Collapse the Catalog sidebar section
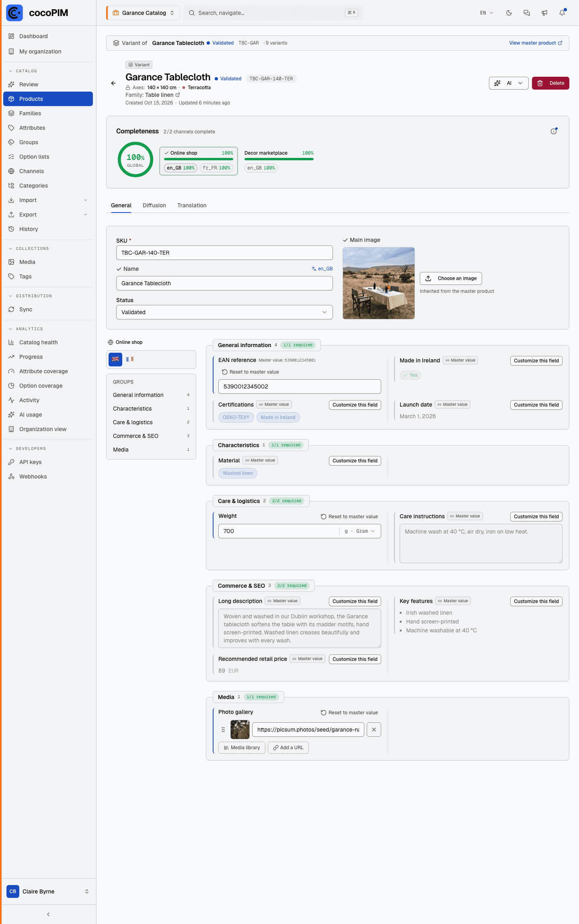Viewport: 579px width, 924px height. point(23,71)
